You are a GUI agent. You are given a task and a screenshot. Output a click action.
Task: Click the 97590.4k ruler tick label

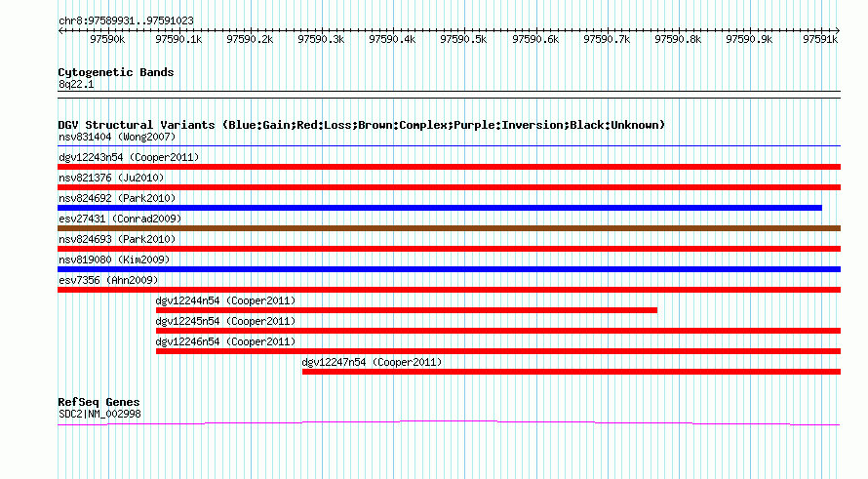(392, 39)
